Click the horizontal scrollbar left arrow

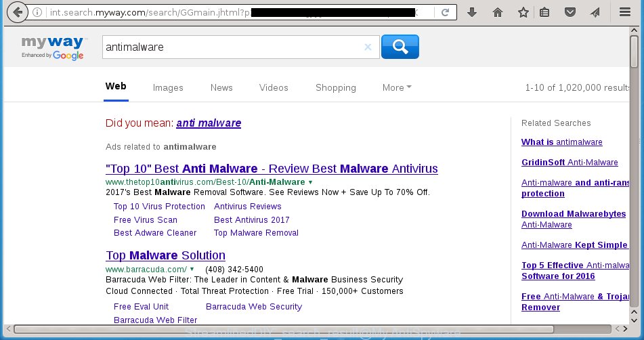(8, 329)
